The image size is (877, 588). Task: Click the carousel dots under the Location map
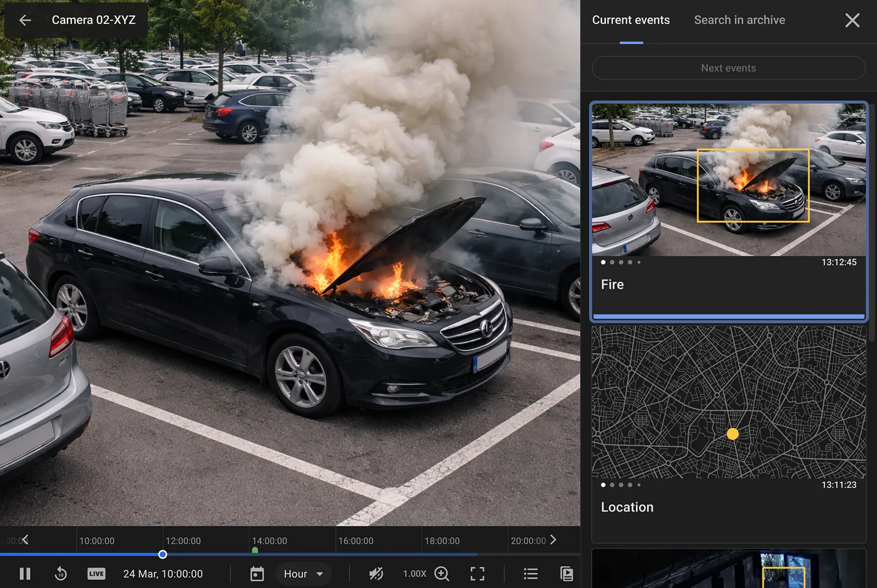point(621,485)
